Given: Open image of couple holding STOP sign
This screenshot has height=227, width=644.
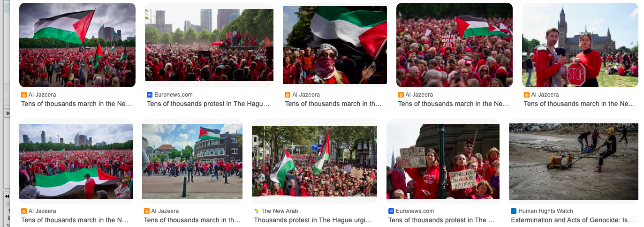Looking at the screenshot, I should 580,45.
